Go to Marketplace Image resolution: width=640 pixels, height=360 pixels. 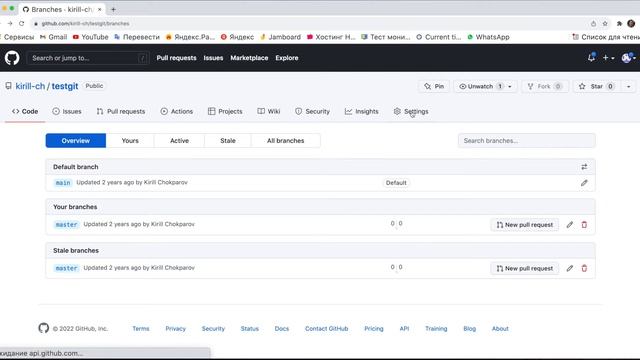click(x=249, y=58)
